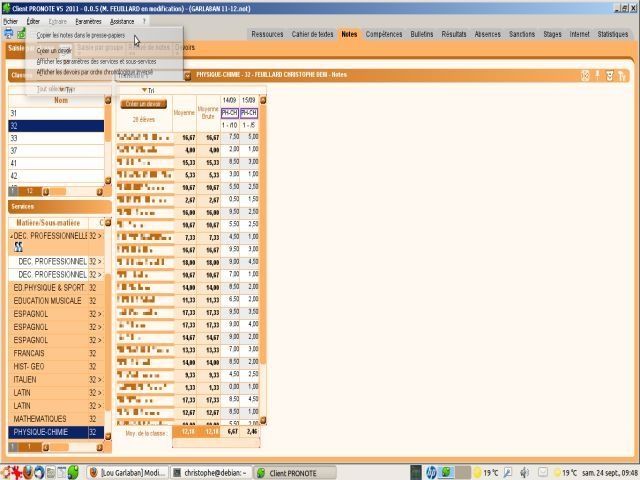Image resolution: width=640 pixels, height=480 pixels.
Task: Click the green PRONOTE launcher in the taskbar
Action: pyautogui.click(x=73, y=473)
